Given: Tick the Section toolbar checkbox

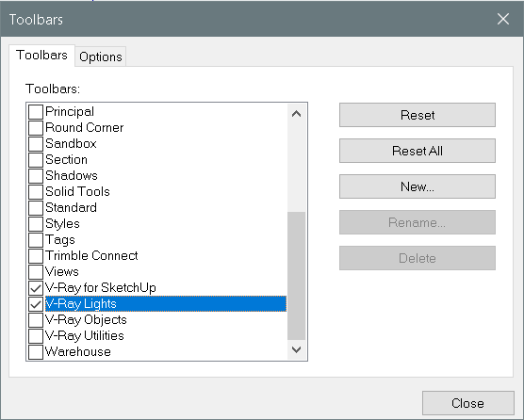Looking at the screenshot, I should 36,159.
